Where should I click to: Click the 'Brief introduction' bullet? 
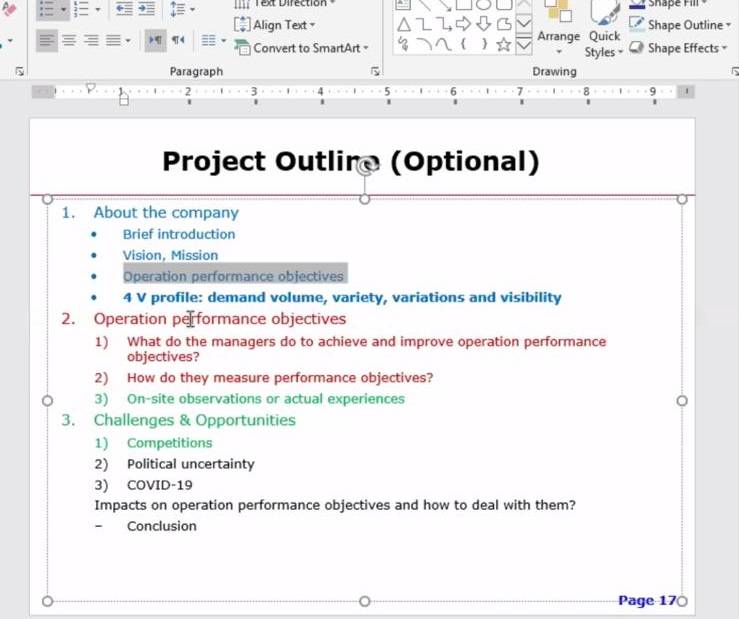pyautogui.click(x=179, y=234)
